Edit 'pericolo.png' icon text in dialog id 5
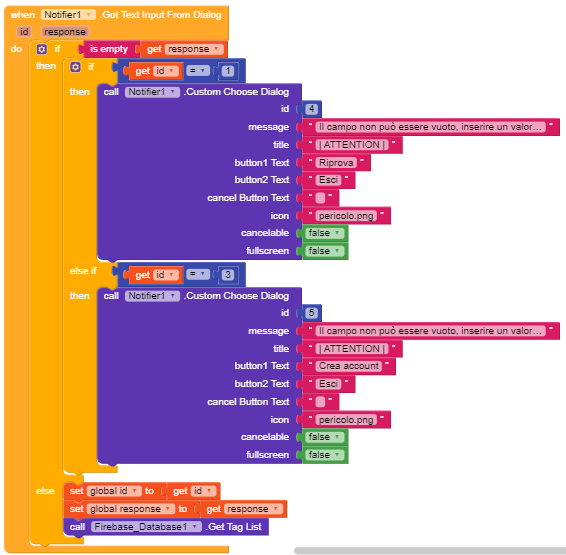 click(346, 420)
